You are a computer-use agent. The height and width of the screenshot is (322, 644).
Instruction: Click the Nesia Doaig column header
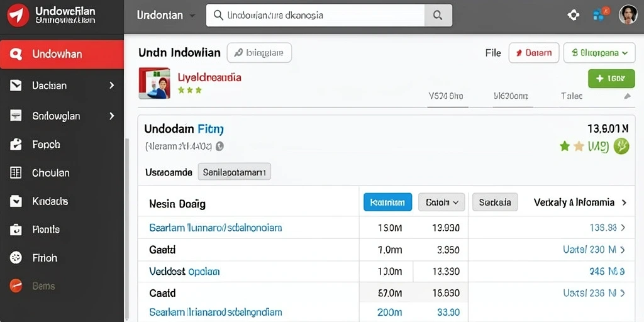[x=177, y=203]
